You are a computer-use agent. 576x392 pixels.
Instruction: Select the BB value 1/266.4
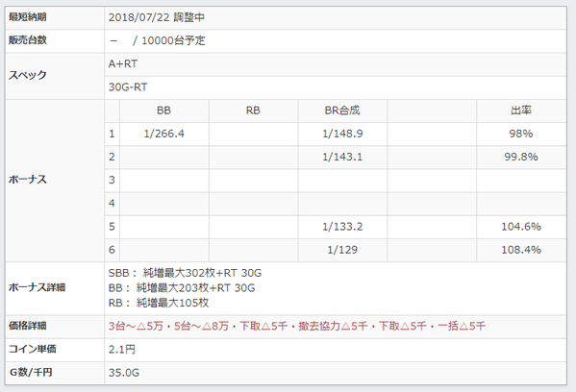point(163,134)
